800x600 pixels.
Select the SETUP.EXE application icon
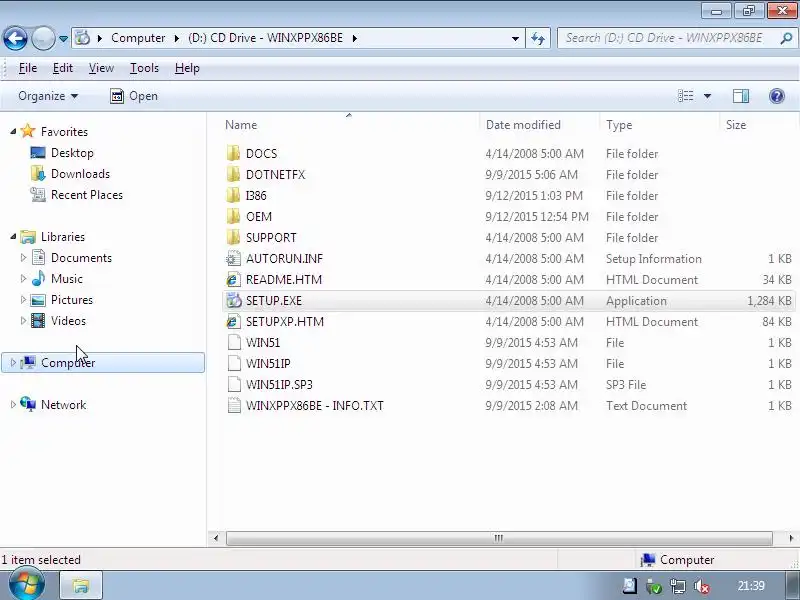click(x=234, y=301)
